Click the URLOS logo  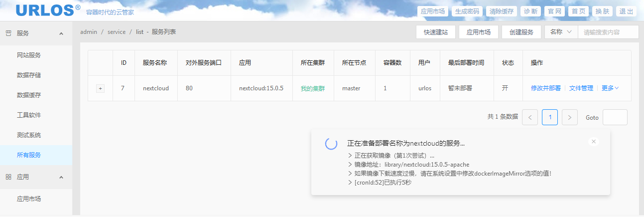coord(48,10)
